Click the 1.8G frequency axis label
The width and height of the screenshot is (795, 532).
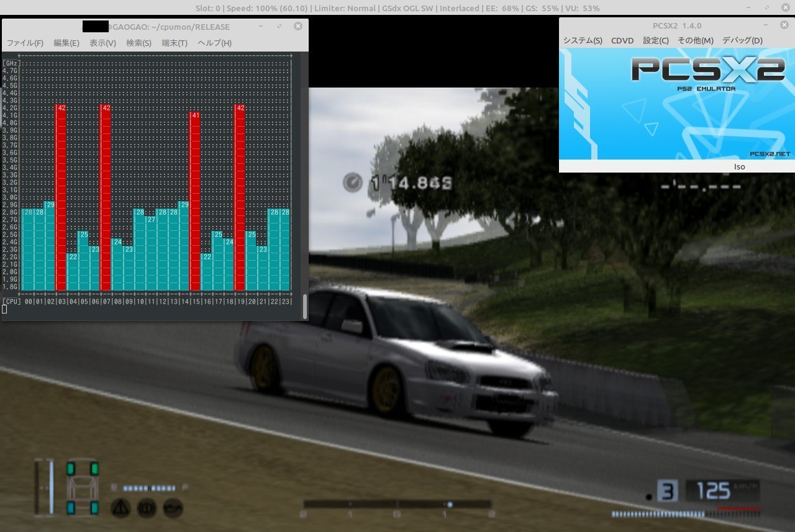11,287
